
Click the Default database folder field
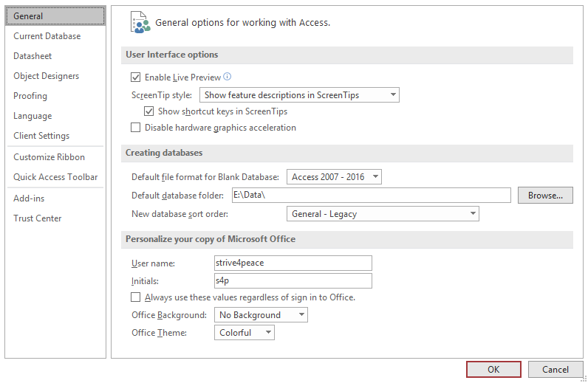tap(372, 196)
